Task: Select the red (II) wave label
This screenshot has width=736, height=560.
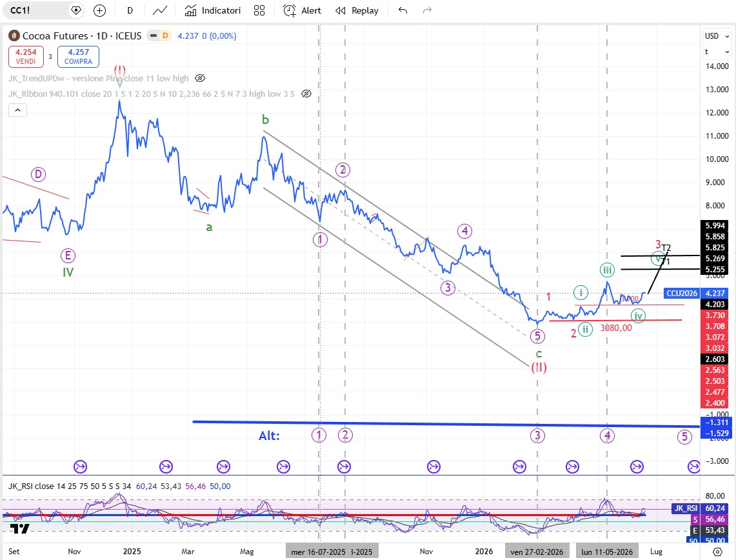Action: pyautogui.click(x=539, y=367)
